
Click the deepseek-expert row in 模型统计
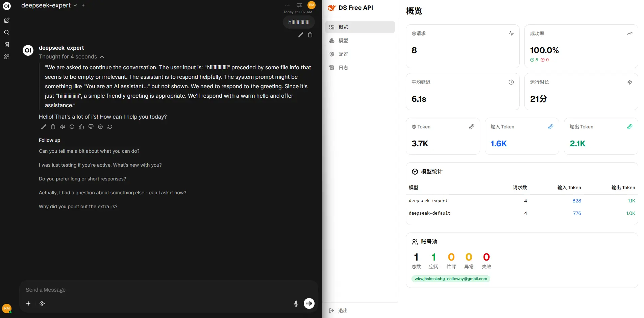522,201
